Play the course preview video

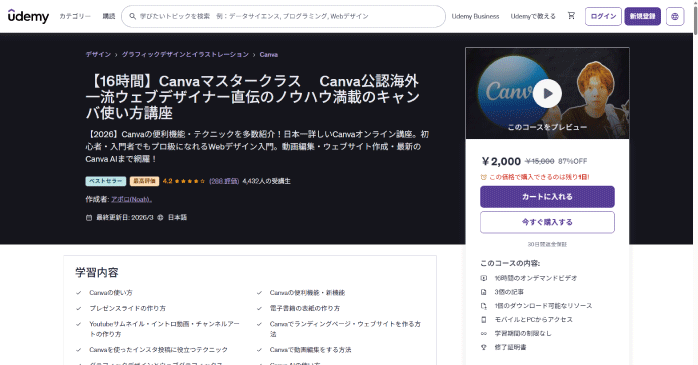point(547,93)
